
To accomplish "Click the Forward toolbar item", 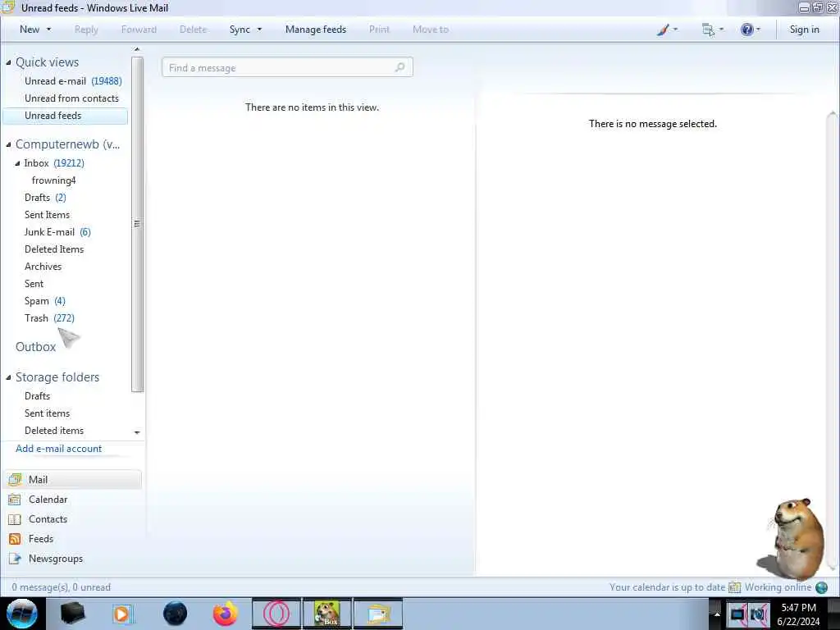I will tap(139, 30).
